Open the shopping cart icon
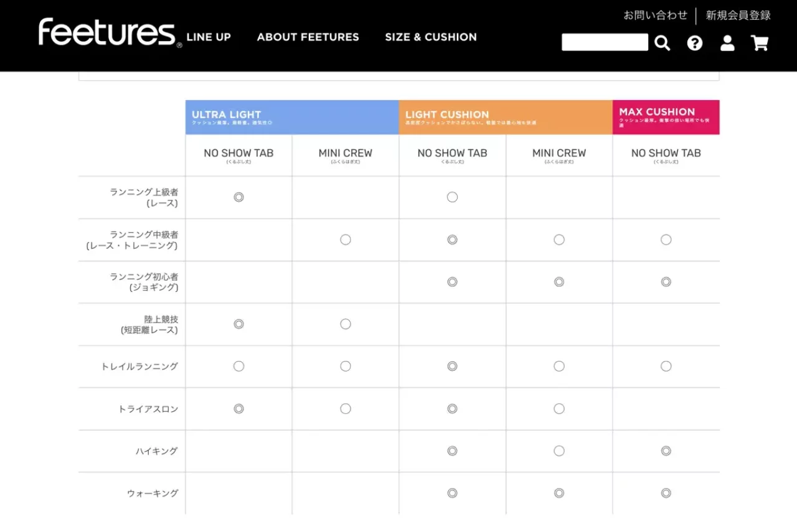Viewport: 797px width, 532px height. tap(760, 43)
